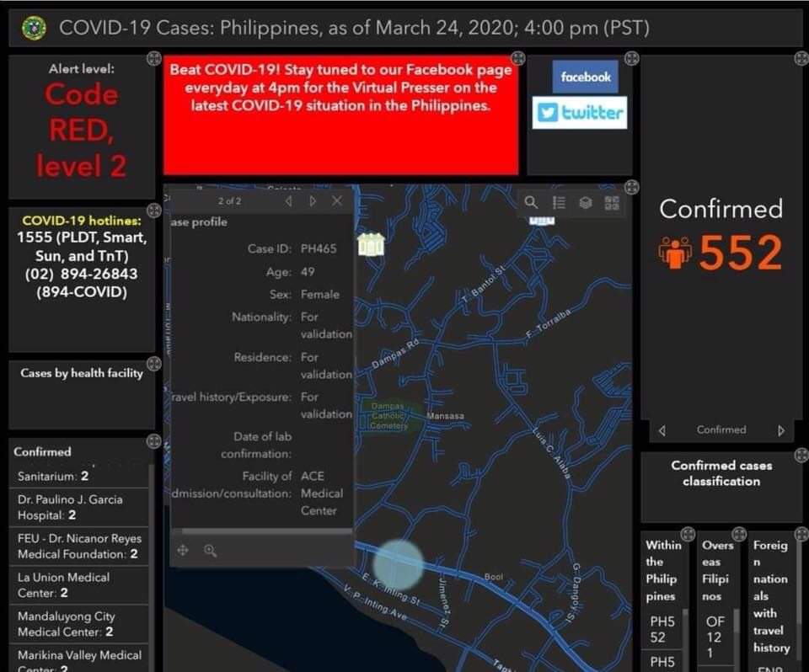Image resolution: width=809 pixels, height=672 pixels.
Task: Click the museum building marker on map
Action: click(x=371, y=245)
